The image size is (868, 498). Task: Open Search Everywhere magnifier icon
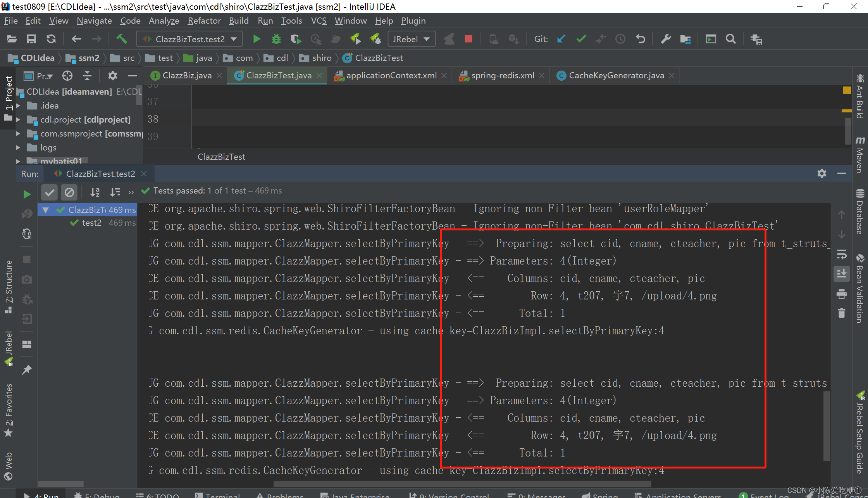(x=730, y=39)
